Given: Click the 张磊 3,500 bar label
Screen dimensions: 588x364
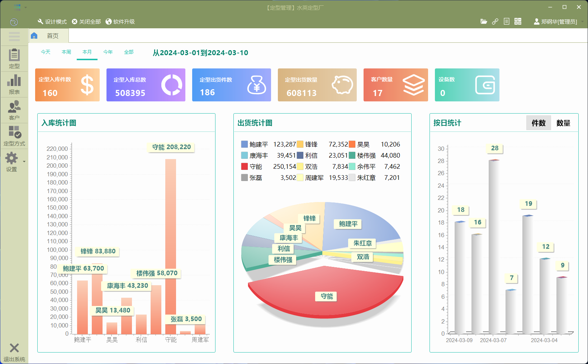Looking at the screenshot, I should 186,319.
